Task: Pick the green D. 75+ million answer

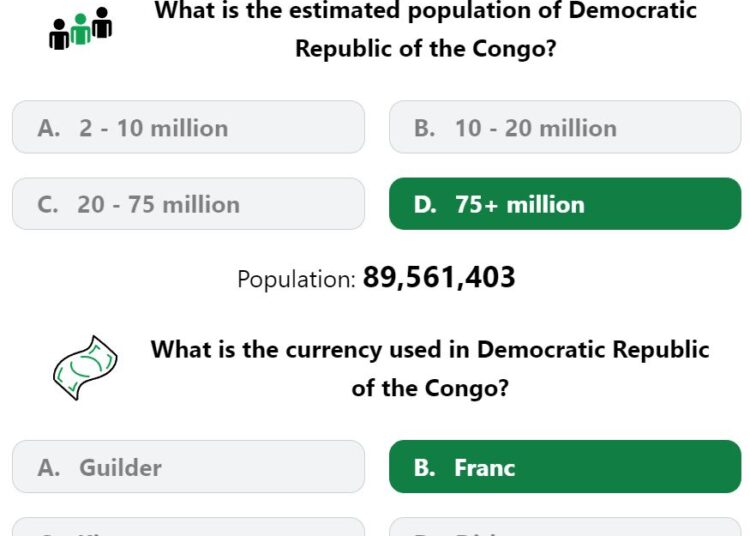Action: [x=565, y=204]
